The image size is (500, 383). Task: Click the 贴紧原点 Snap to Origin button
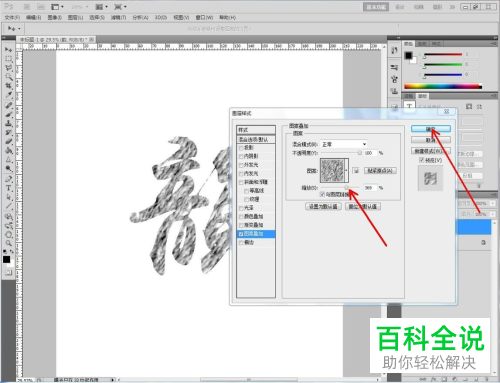coord(380,171)
